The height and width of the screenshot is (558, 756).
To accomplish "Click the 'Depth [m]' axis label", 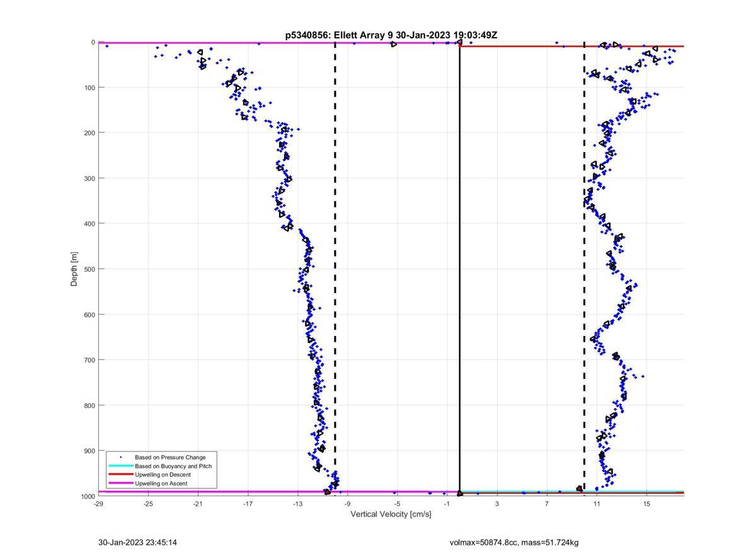I will [74, 269].
